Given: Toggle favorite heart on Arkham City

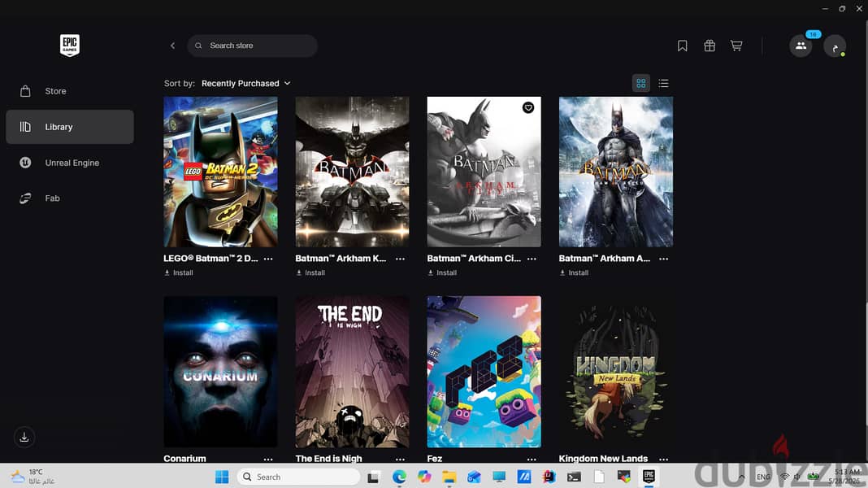Looking at the screenshot, I should tap(528, 107).
